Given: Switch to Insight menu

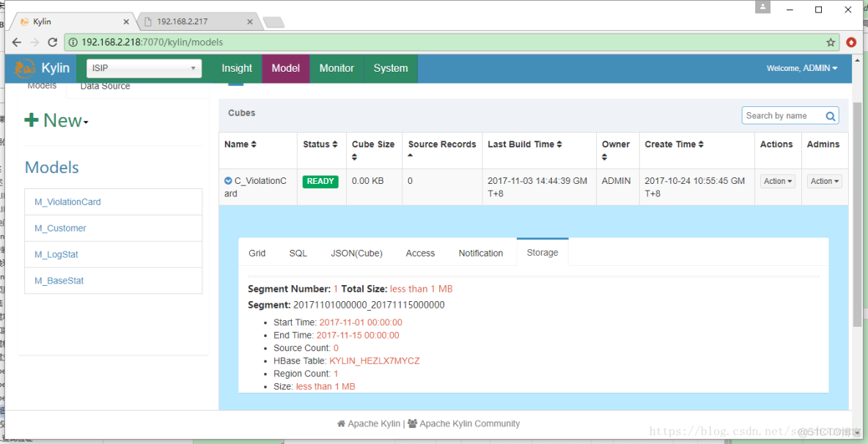Looking at the screenshot, I should click(x=237, y=69).
